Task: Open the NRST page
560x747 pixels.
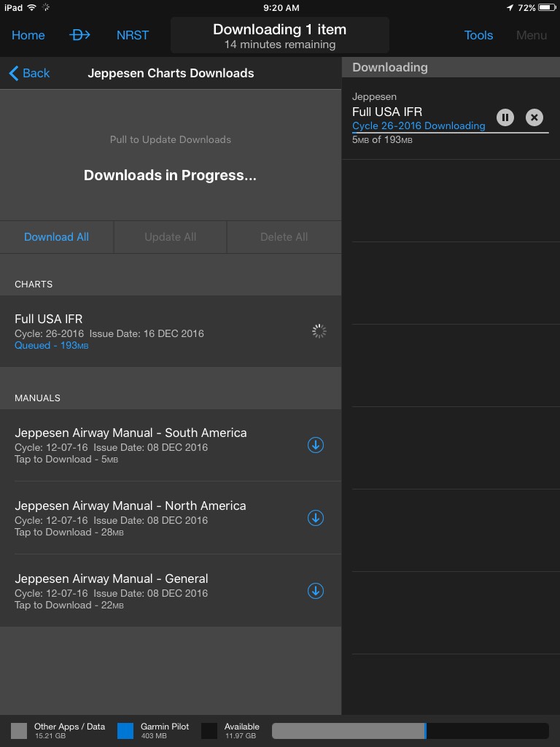Action: pos(132,34)
